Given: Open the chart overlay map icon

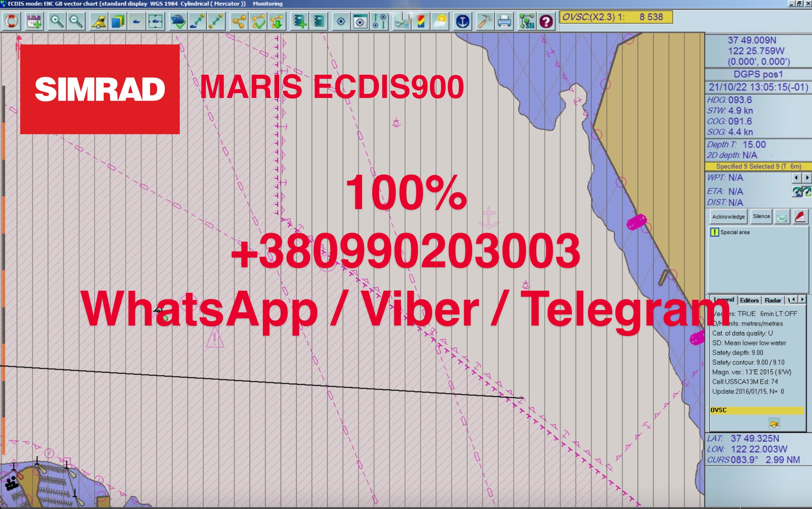Looking at the screenshot, I should pyautogui.click(x=402, y=22).
